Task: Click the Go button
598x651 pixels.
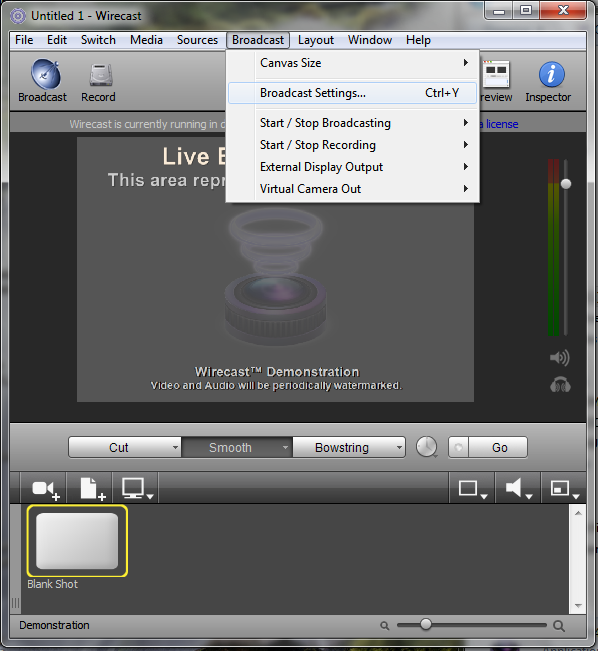Action: click(x=498, y=448)
